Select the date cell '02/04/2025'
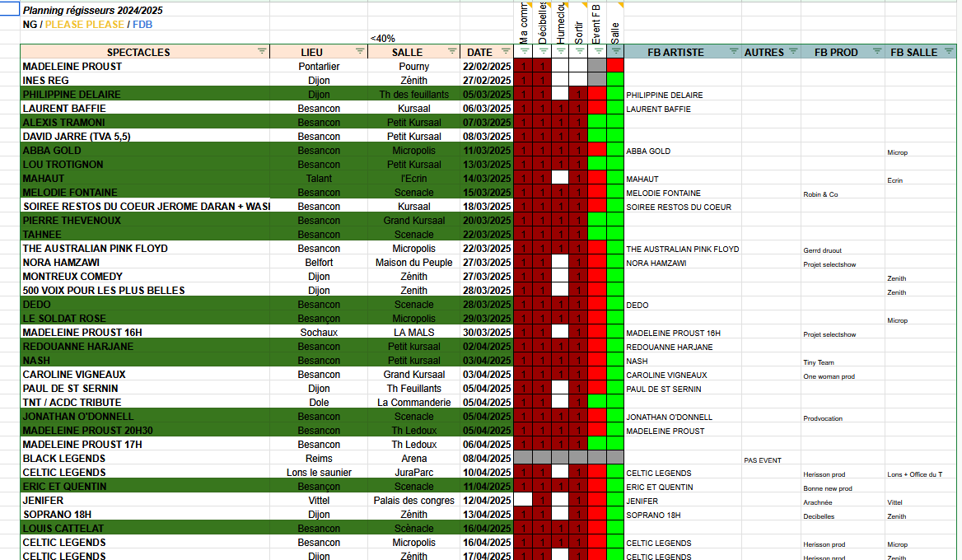962x560 pixels. pyautogui.click(x=487, y=347)
